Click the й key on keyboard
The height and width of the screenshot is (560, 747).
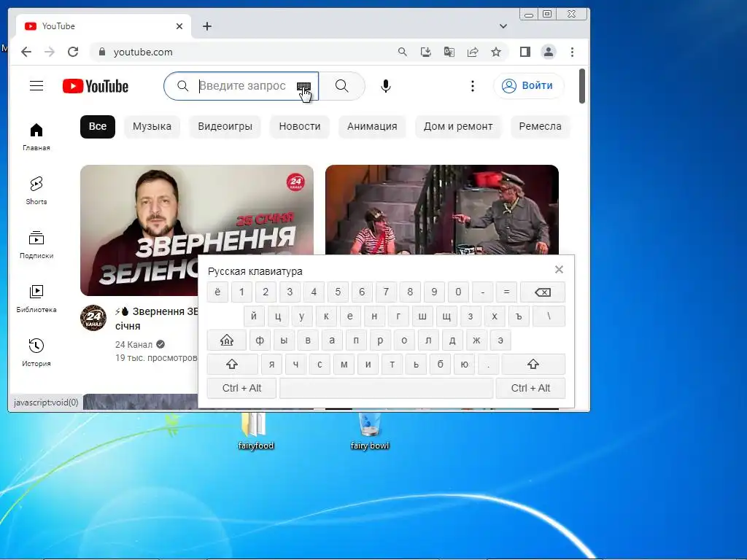point(254,316)
